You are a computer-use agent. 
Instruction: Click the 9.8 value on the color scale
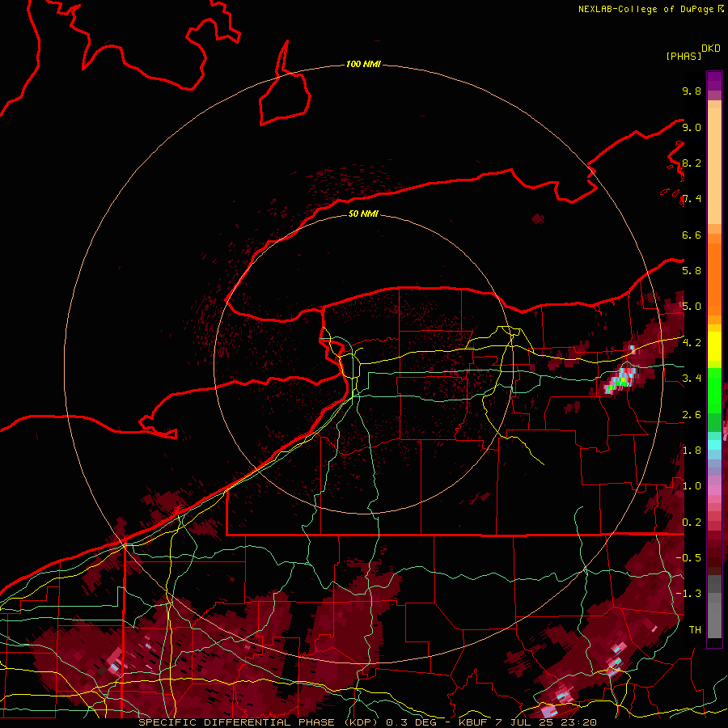(692, 91)
